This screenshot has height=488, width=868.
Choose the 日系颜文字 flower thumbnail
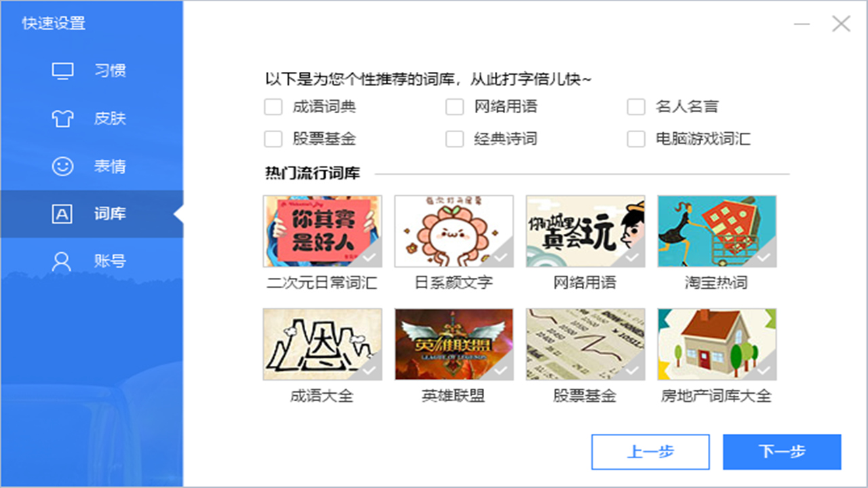(454, 231)
